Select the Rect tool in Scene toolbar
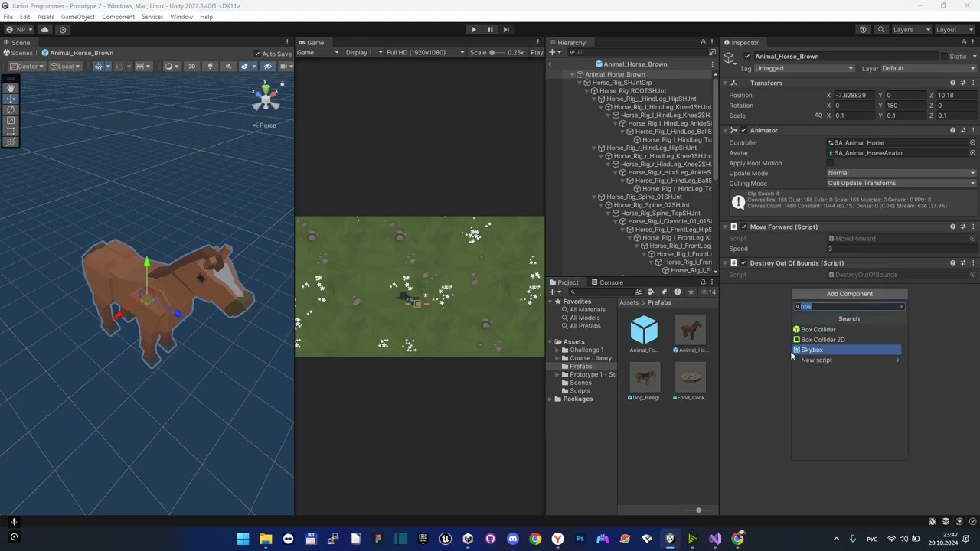 (11, 131)
